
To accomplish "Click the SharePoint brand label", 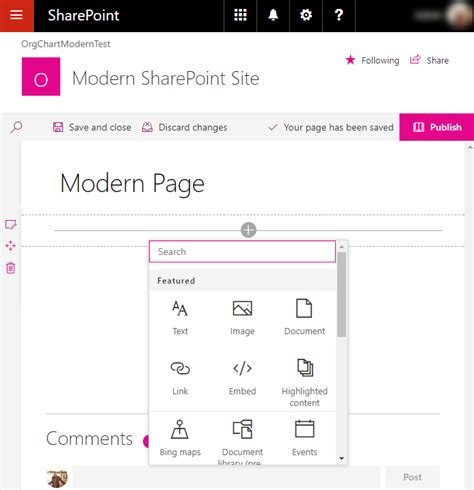I will [83, 15].
